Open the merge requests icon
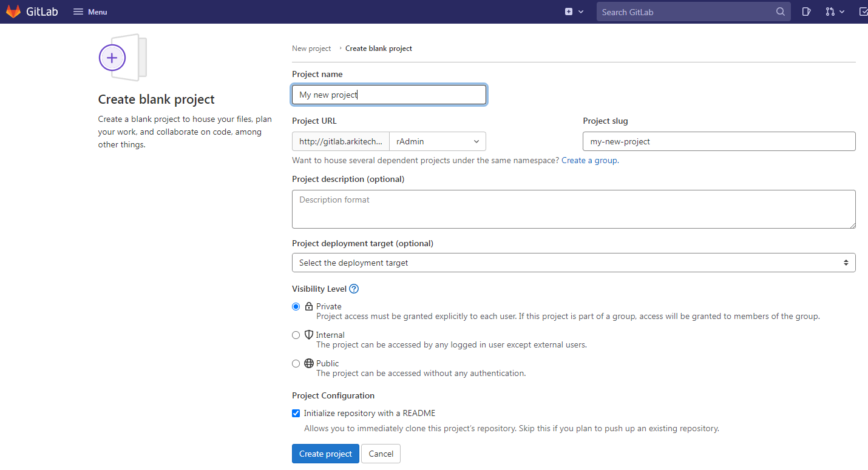868x470 pixels. [832, 11]
